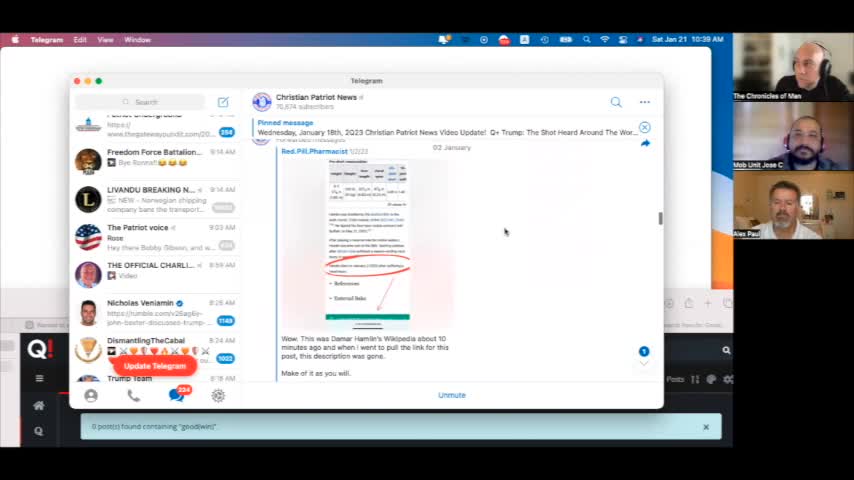Click the Apple menu icon
Viewport: 854px width, 480px height.
tap(15, 40)
